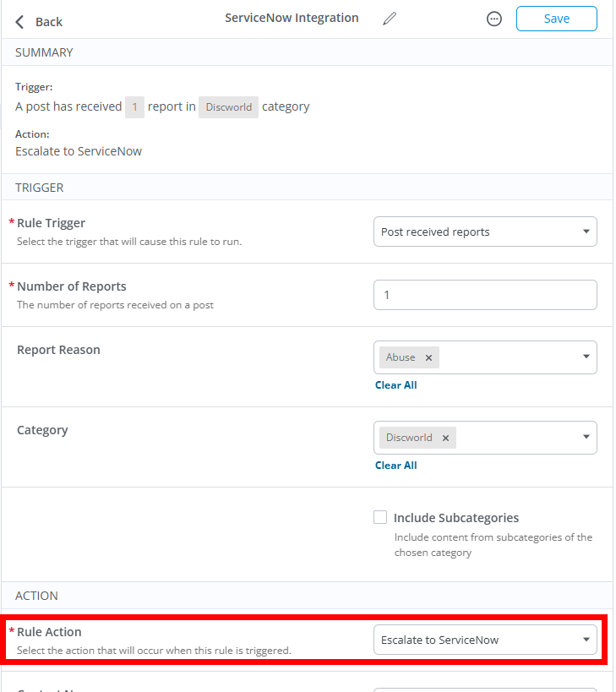Click the SUMMARY section header
The width and height of the screenshot is (616, 692).
click(44, 53)
